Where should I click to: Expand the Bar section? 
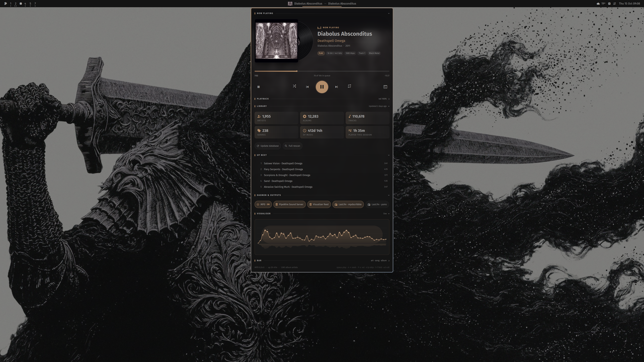click(x=388, y=260)
